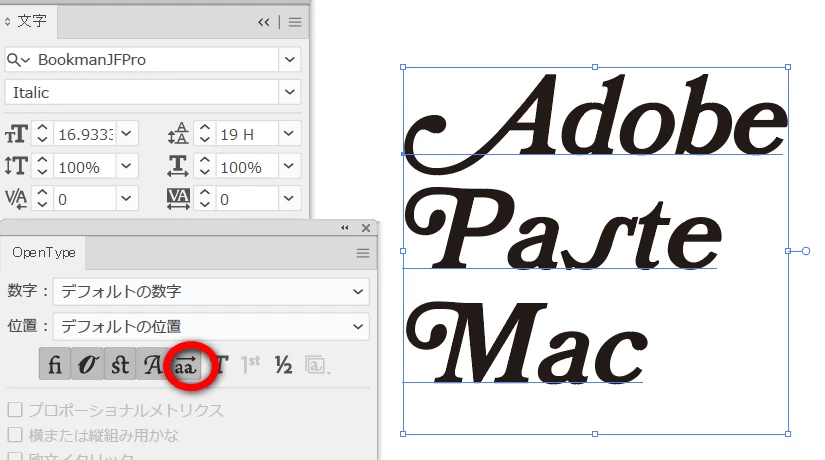825x460 pixels.
Task: Click the kerning value 0 field
Action: pos(85,199)
